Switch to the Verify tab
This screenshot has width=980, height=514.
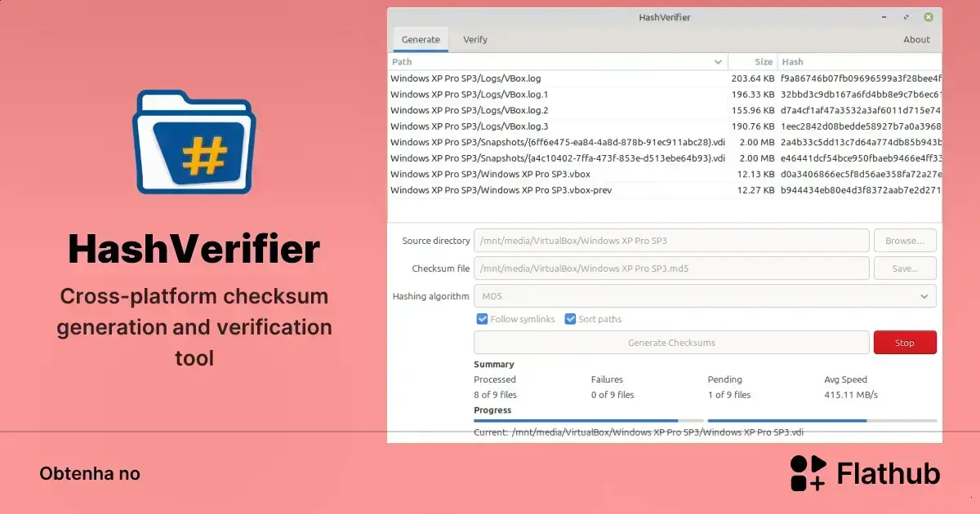[x=475, y=39]
